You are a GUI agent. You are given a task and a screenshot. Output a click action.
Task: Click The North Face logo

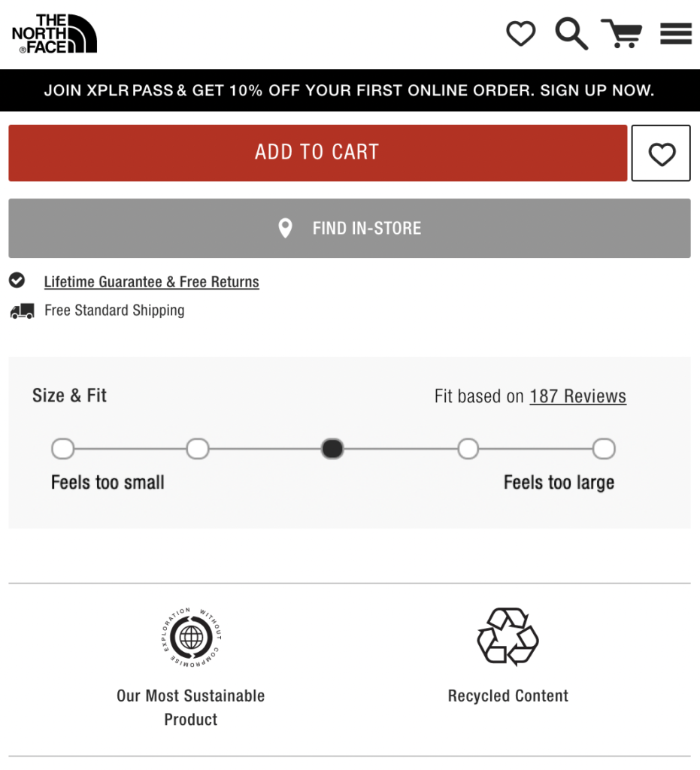pyautogui.click(x=54, y=34)
